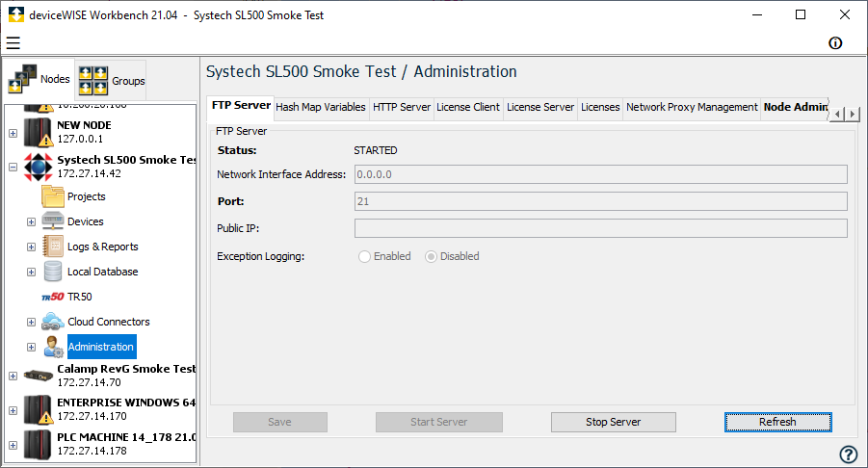The width and height of the screenshot is (868, 468).
Task: Click the Start Server button
Action: click(439, 422)
